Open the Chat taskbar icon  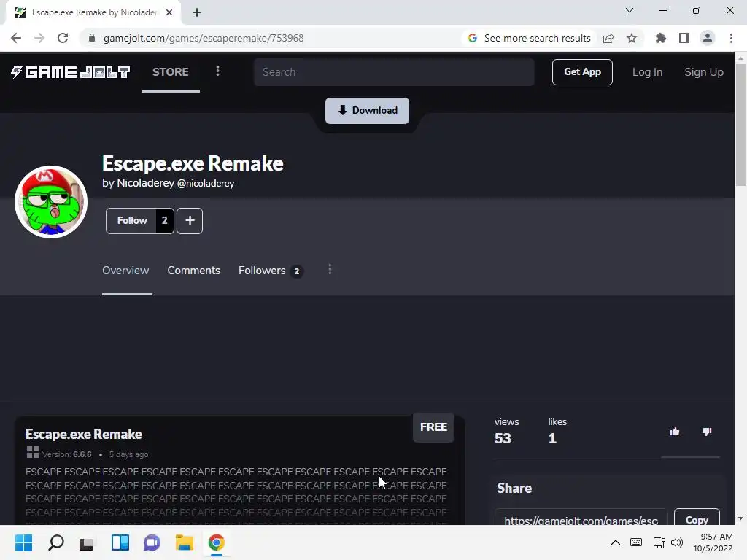pyautogui.click(x=152, y=542)
